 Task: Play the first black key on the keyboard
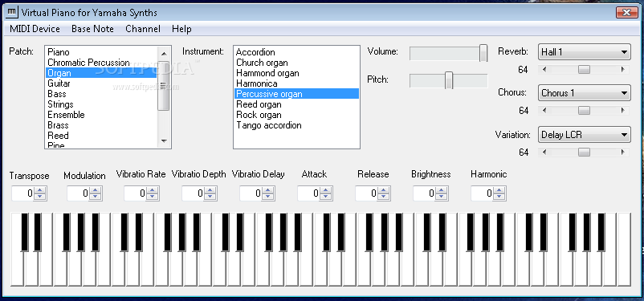coord(25,232)
